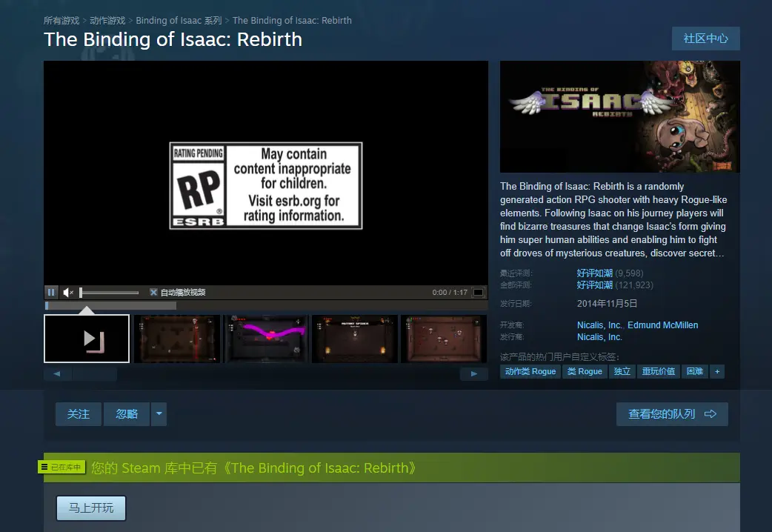Open the red laser room screenshot thumbnail

tap(177, 339)
